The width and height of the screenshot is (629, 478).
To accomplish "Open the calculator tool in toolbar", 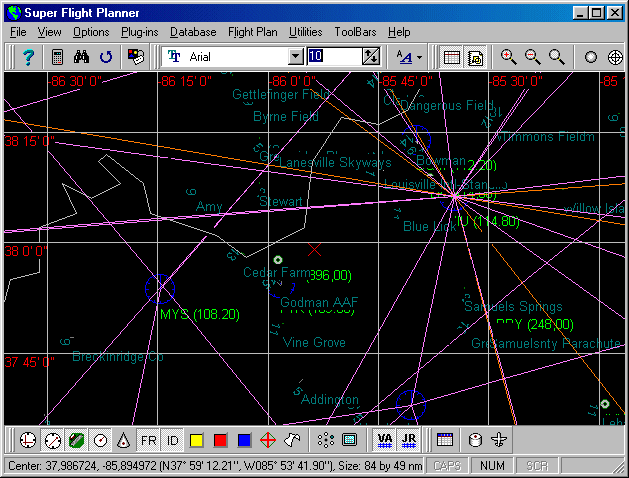I will pyautogui.click(x=59, y=57).
